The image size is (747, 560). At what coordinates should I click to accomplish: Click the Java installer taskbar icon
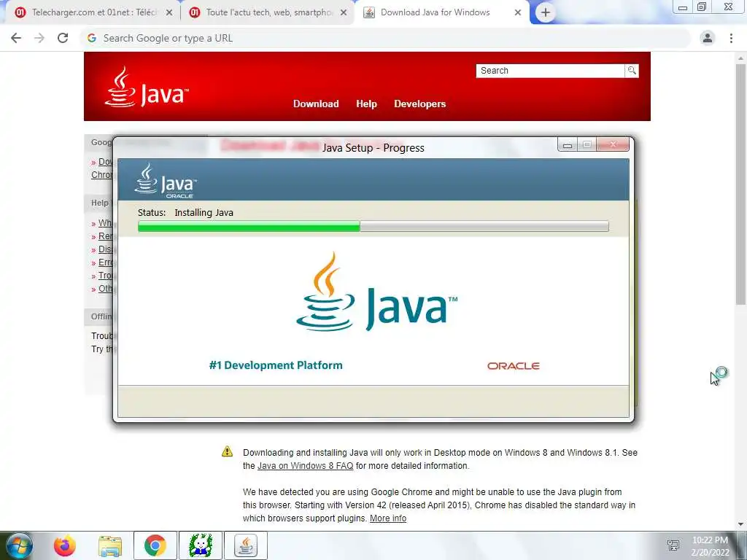[246, 545]
